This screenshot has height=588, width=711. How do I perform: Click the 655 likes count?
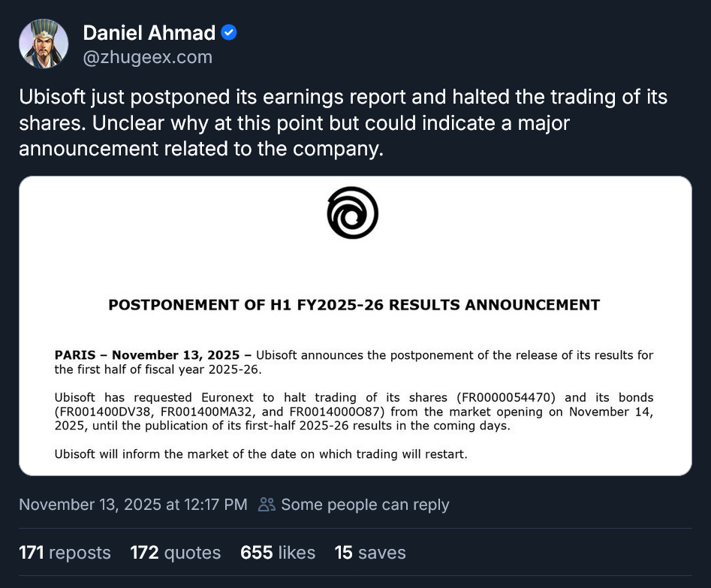click(278, 552)
